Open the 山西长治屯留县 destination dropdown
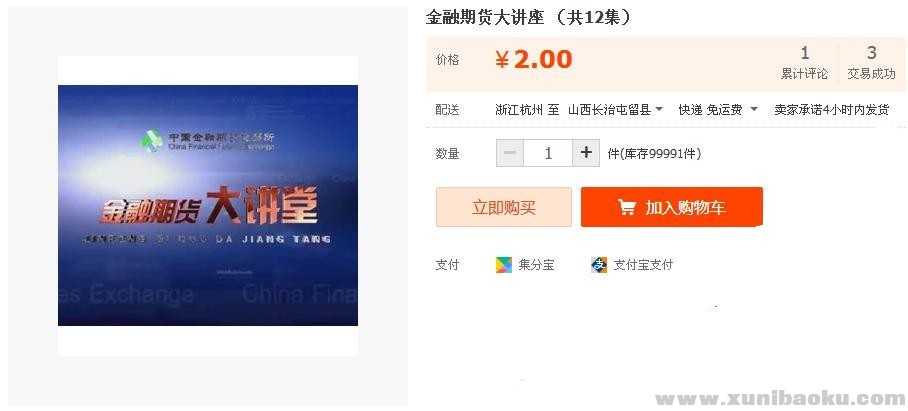Viewport: 908px width, 411px height. coord(616,109)
